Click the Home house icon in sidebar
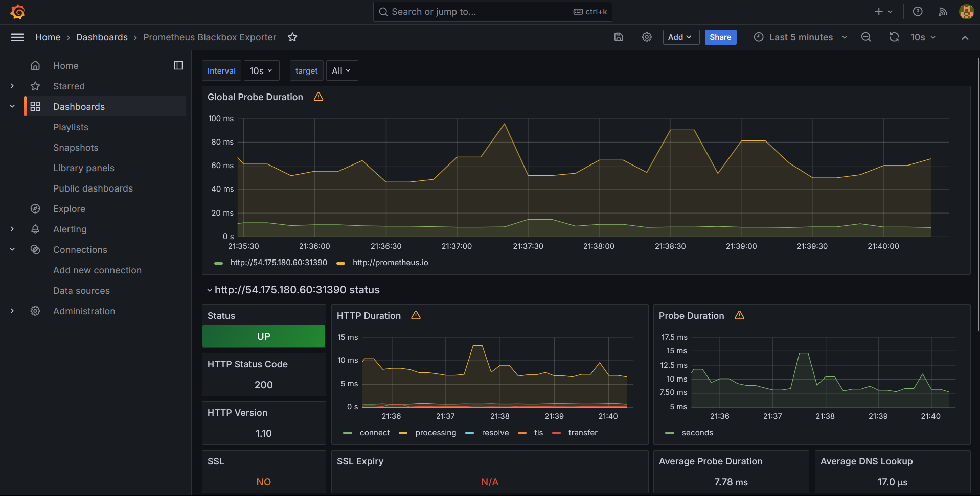980x496 pixels. pyautogui.click(x=35, y=66)
